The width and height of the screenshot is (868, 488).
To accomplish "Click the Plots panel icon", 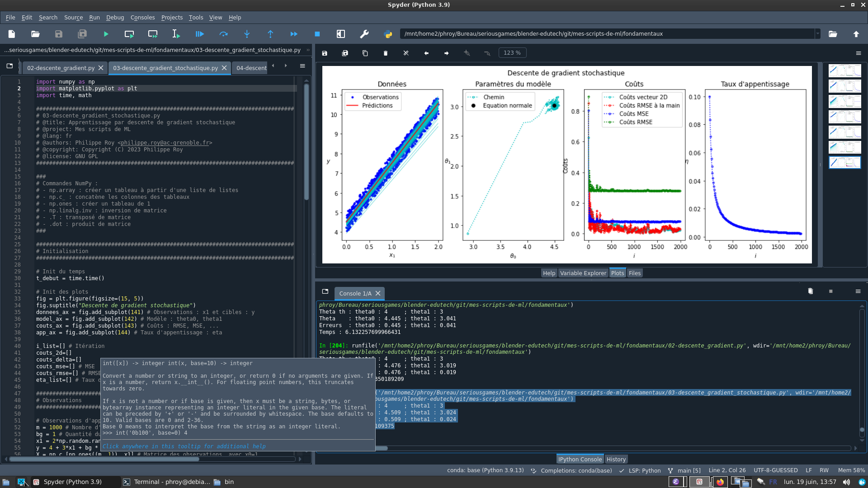I will pyautogui.click(x=617, y=273).
